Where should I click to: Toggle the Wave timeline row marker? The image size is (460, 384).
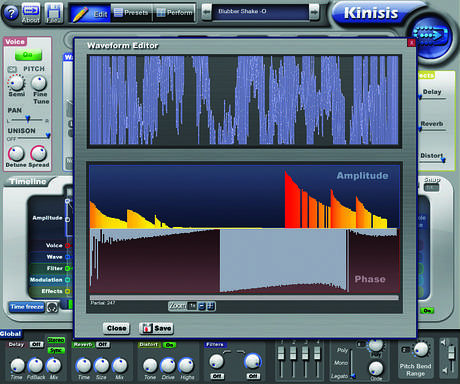pyautogui.click(x=67, y=257)
